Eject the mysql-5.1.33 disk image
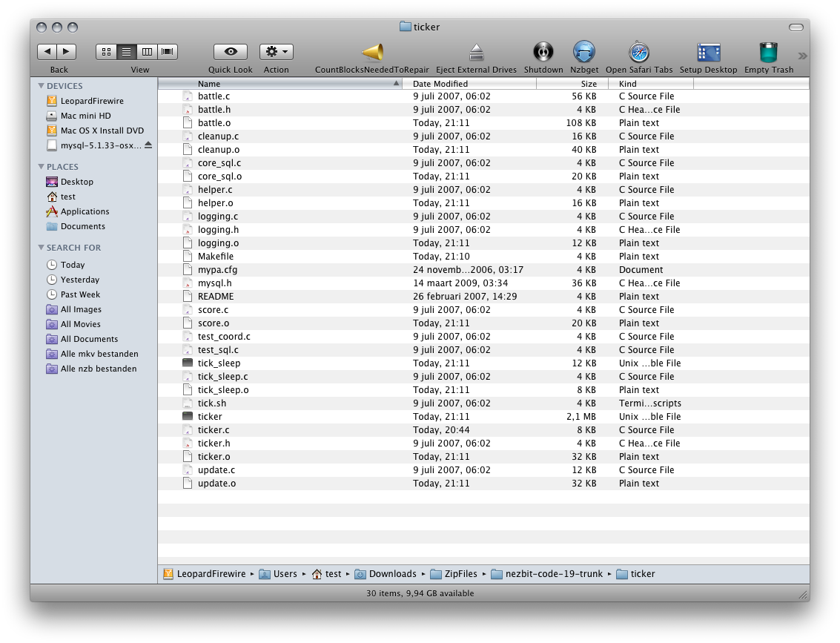 [x=148, y=145]
